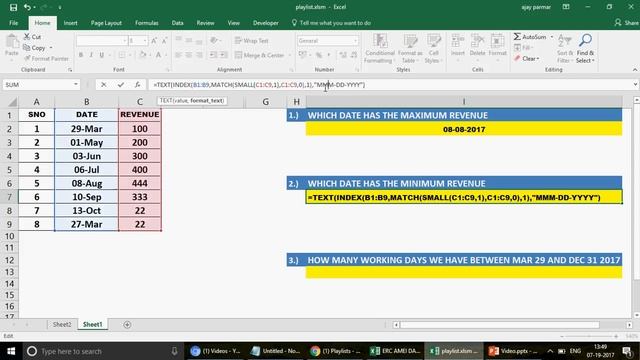Viewport: 640px width, 360px height.
Task: Click the Copy button
Action: pyautogui.click(x=35, y=48)
